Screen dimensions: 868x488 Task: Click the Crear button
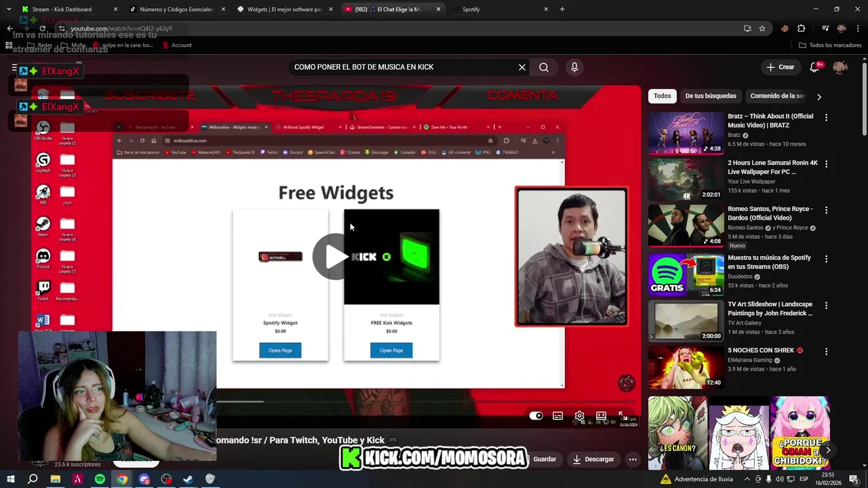click(780, 67)
